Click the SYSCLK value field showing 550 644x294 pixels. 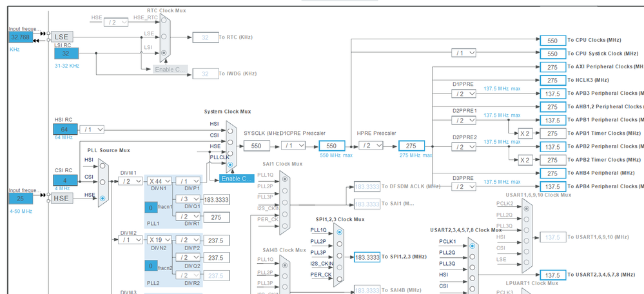255,146
